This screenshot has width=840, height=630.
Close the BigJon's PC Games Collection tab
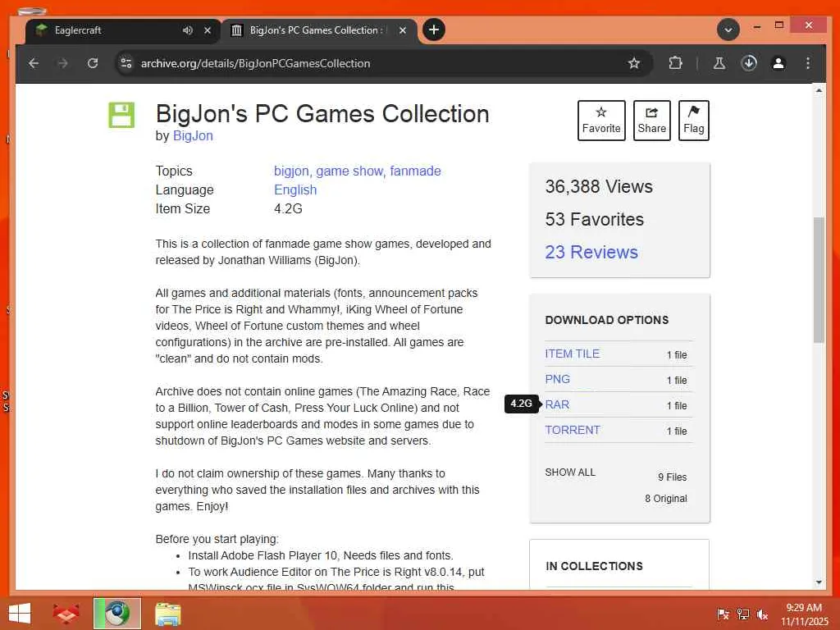402,30
